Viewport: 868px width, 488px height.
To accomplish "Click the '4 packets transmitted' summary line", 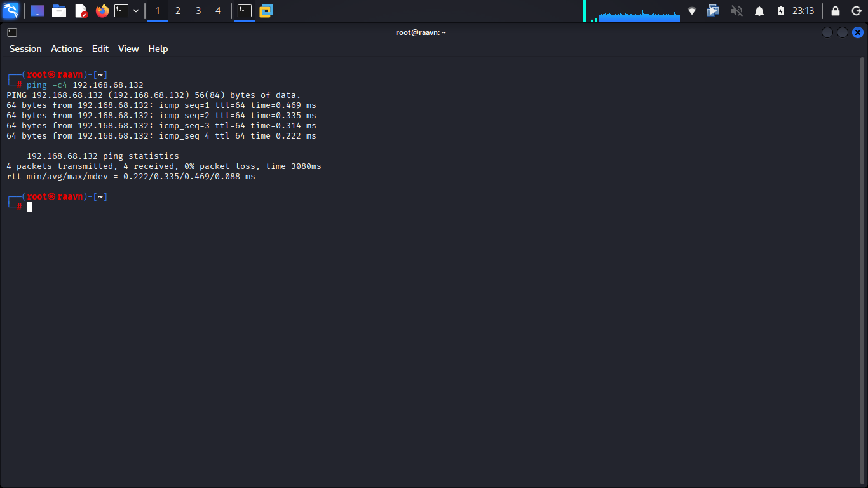I will [164, 166].
